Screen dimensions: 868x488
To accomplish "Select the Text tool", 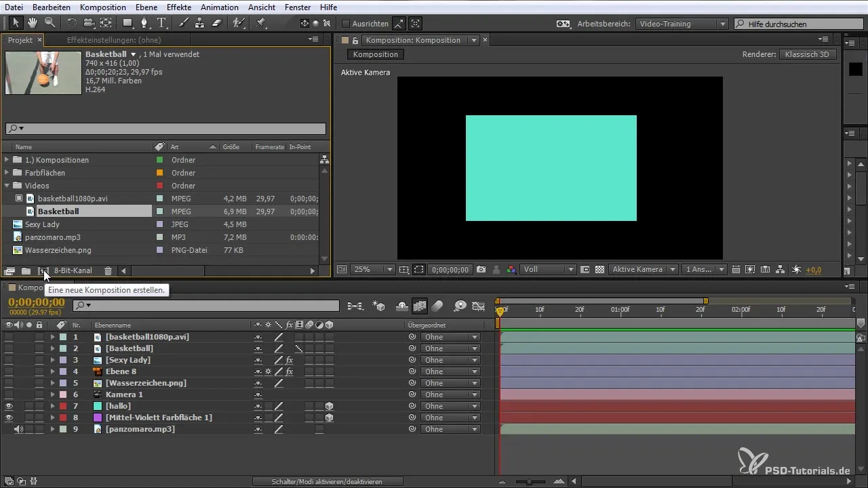I will (x=161, y=23).
